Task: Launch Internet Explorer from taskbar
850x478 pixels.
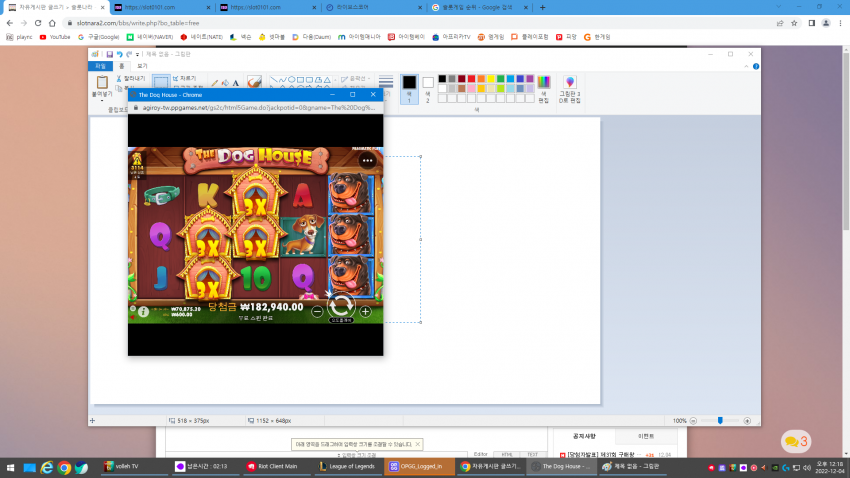Action: (x=47, y=467)
